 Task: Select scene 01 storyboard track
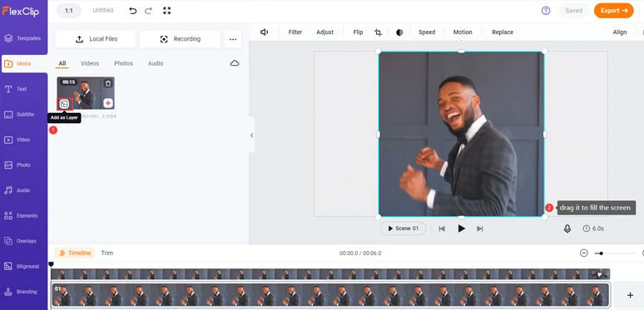coord(330,295)
